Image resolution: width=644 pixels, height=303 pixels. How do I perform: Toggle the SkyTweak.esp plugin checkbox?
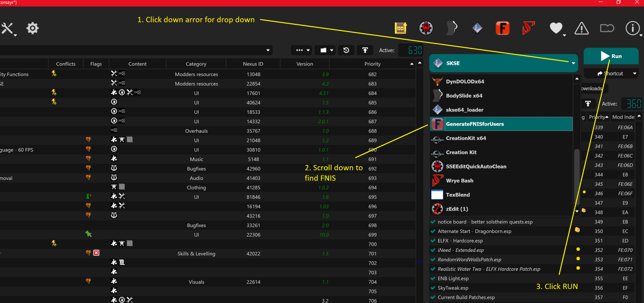(x=433, y=288)
